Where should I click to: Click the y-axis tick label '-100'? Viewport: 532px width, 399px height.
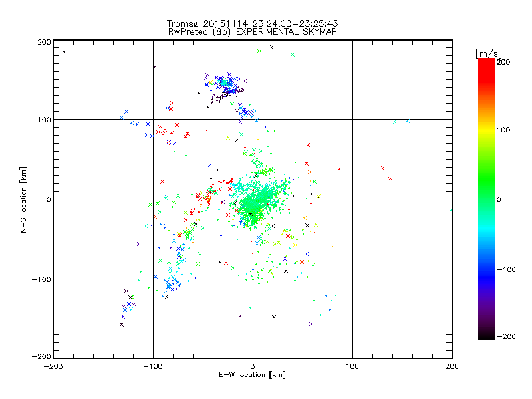tap(41, 279)
